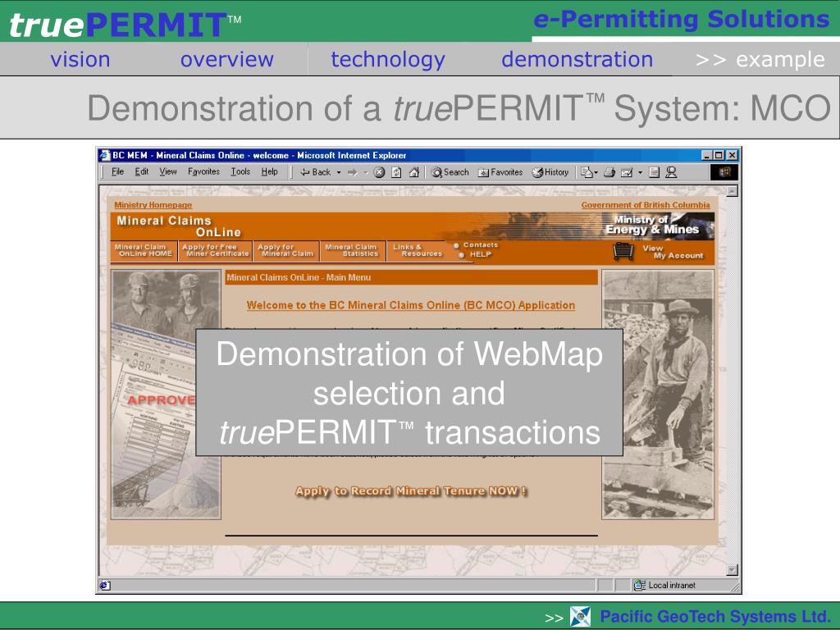Viewport: 840px width, 630px height.
Task: Click the HELP link
Action: tap(481, 254)
